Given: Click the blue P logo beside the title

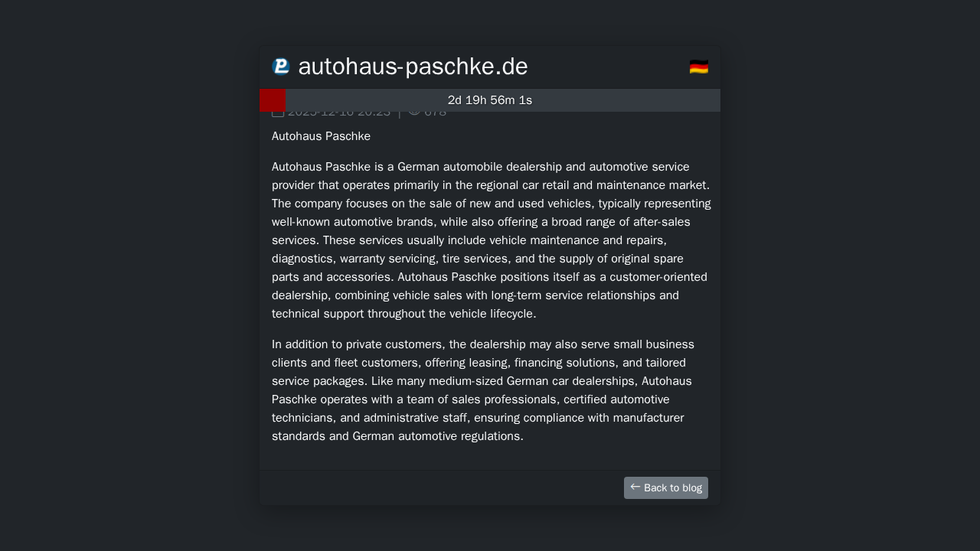Looking at the screenshot, I should pos(281,67).
